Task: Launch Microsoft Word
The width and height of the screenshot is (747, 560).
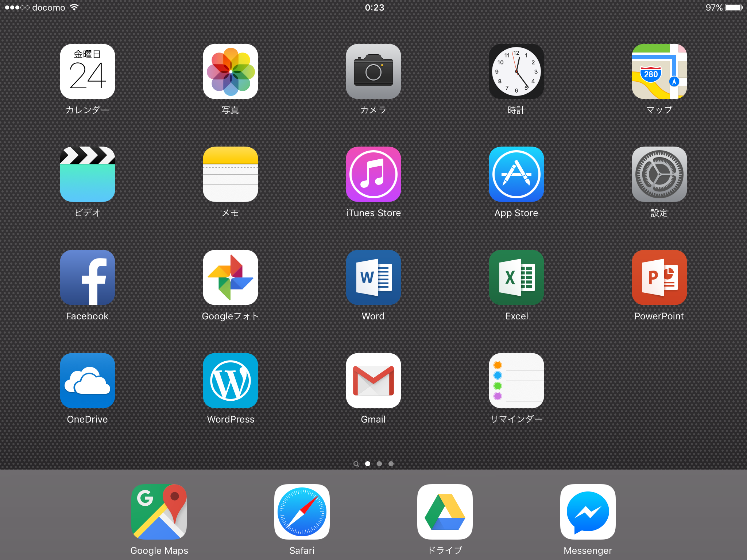Action: point(373,277)
